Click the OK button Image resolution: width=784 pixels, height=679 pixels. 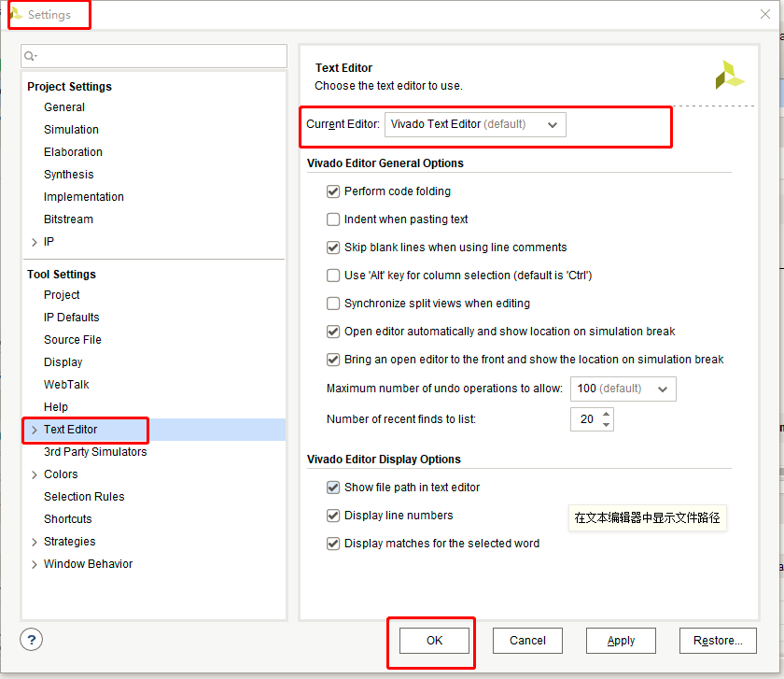pyautogui.click(x=432, y=641)
